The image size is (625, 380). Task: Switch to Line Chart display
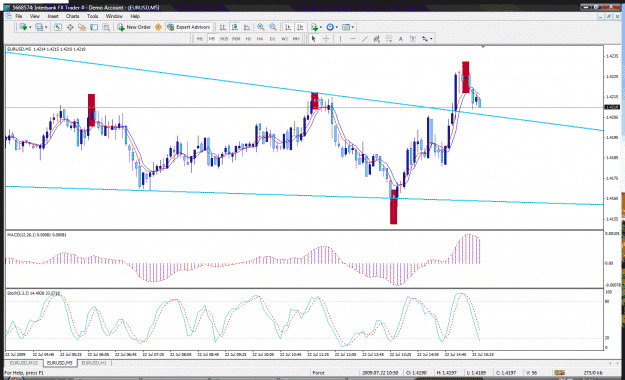[247, 27]
